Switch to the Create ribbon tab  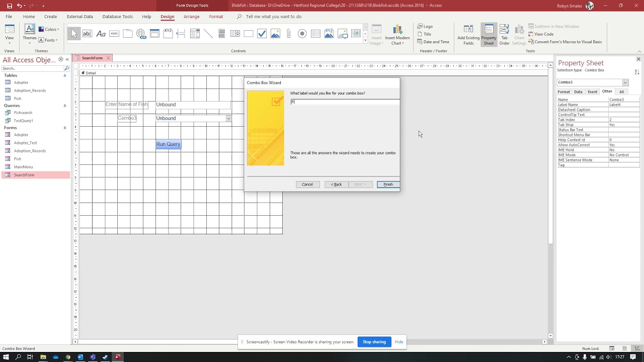pos(50,17)
